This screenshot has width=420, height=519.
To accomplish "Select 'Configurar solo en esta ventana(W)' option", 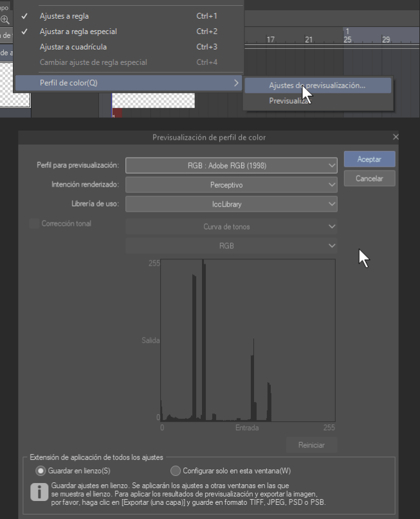I will (176, 471).
